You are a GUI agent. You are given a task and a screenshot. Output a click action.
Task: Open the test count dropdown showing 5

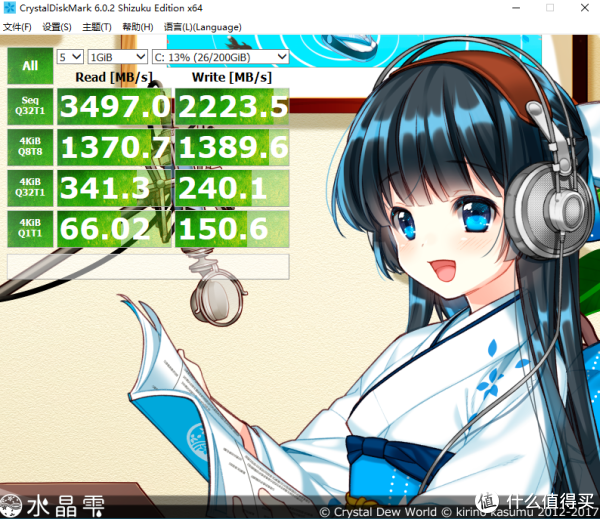coord(70,57)
